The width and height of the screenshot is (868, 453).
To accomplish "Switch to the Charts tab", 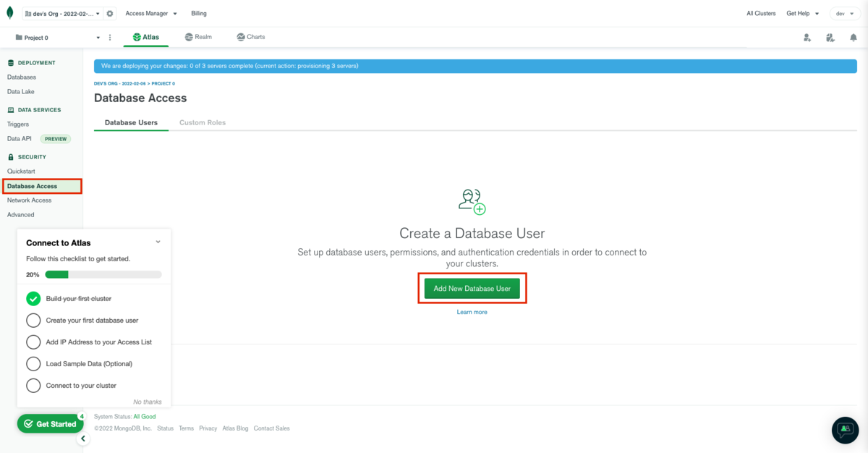I will (251, 37).
